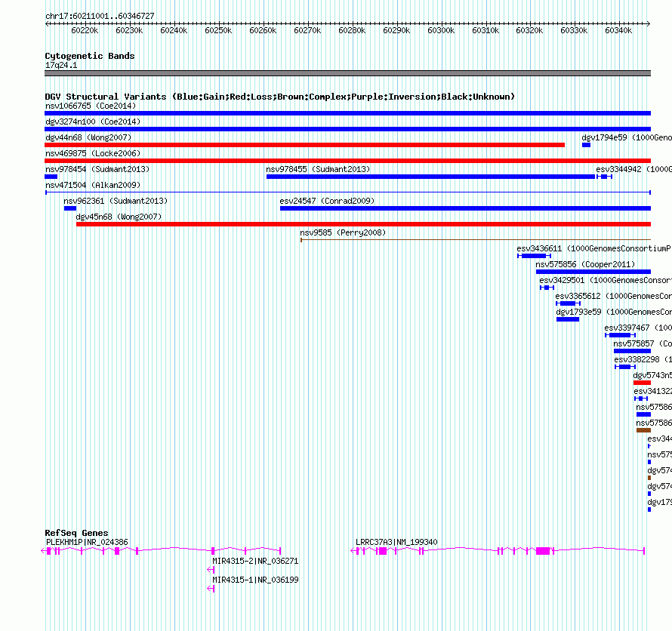This screenshot has width=672, height=631.
Task: Click the 60250k ruler position
Action: 218,30
